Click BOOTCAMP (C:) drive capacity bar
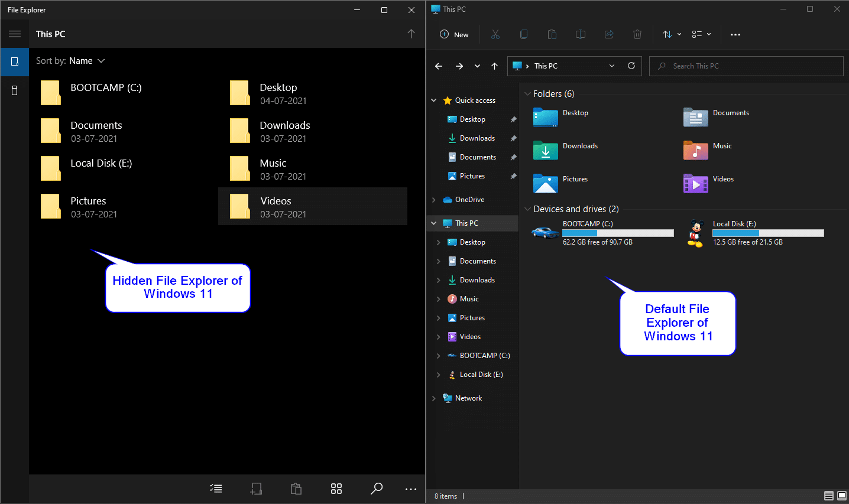Viewport: 849px width, 504px height. (x=618, y=233)
